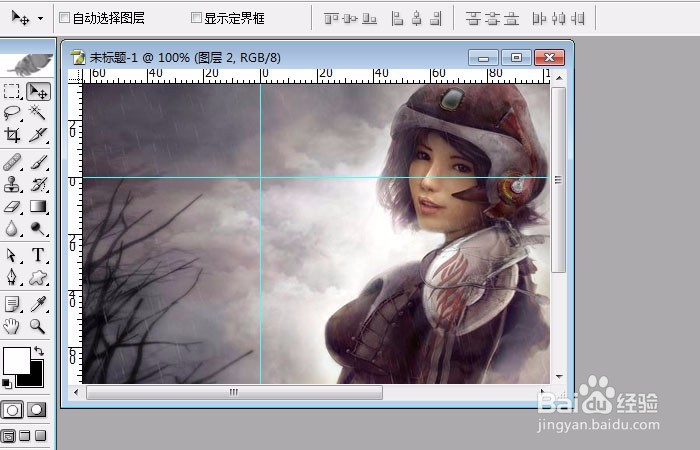The image size is (700, 450).
Task: Click the horizontal scrollbar left arrow
Action: click(76, 392)
